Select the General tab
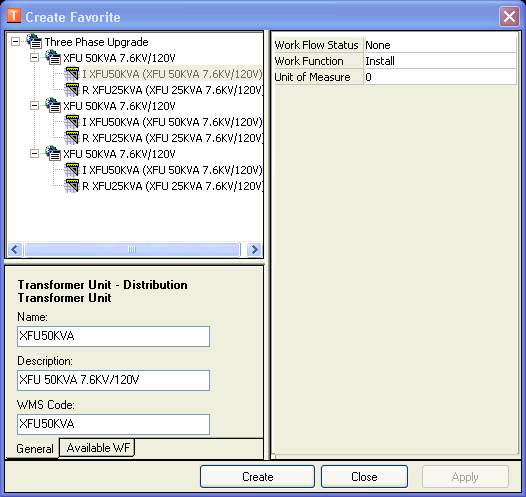 click(35, 449)
